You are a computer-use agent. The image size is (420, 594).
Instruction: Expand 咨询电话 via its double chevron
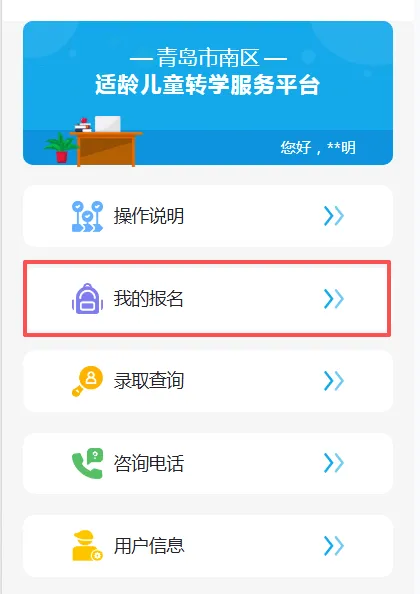point(334,463)
